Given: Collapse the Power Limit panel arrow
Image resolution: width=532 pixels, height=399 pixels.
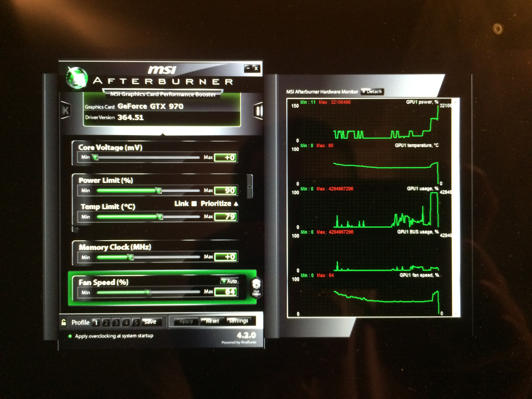Looking at the screenshot, I should [250, 186].
